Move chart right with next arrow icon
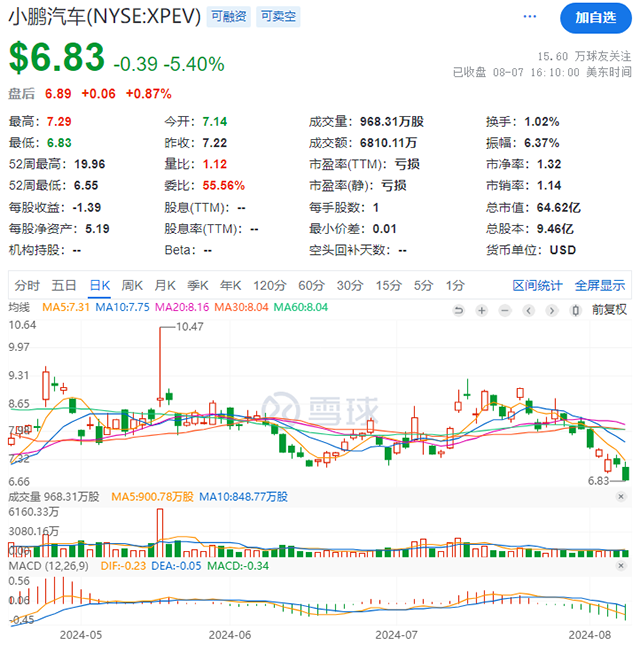Screen dimensions: 640x645 552,310
